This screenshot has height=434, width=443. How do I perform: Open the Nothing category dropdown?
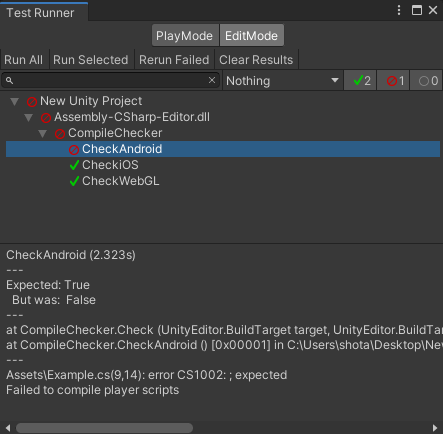(282, 80)
